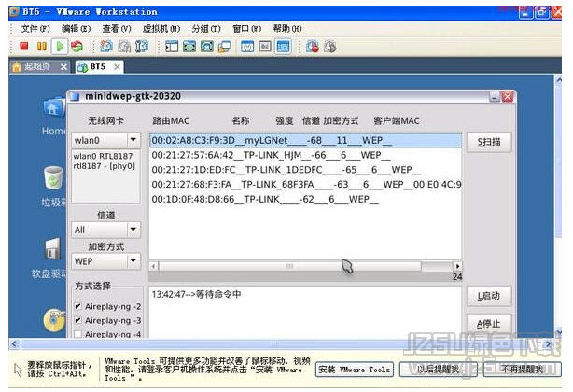Select the myLGNet network row

pyautogui.click(x=305, y=141)
